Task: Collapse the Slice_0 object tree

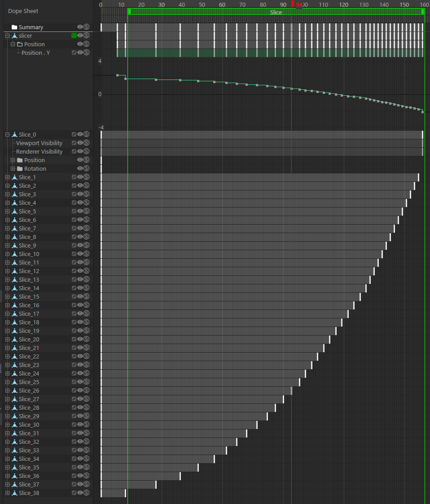Action: (x=7, y=134)
